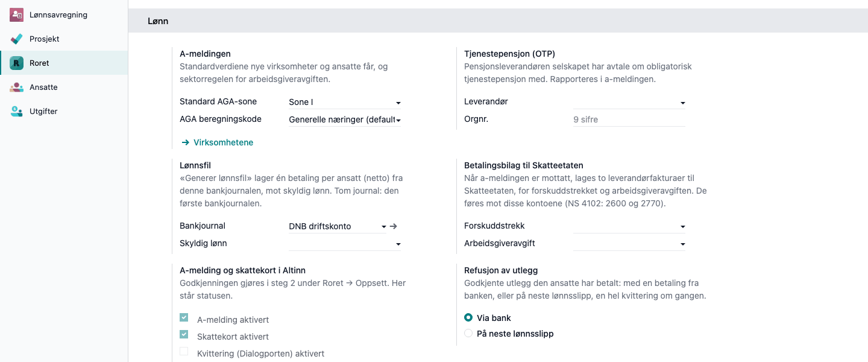Open the Leverandør dropdown
Viewport: 868px width, 362px height.
pyautogui.click(x=629, y=102)
